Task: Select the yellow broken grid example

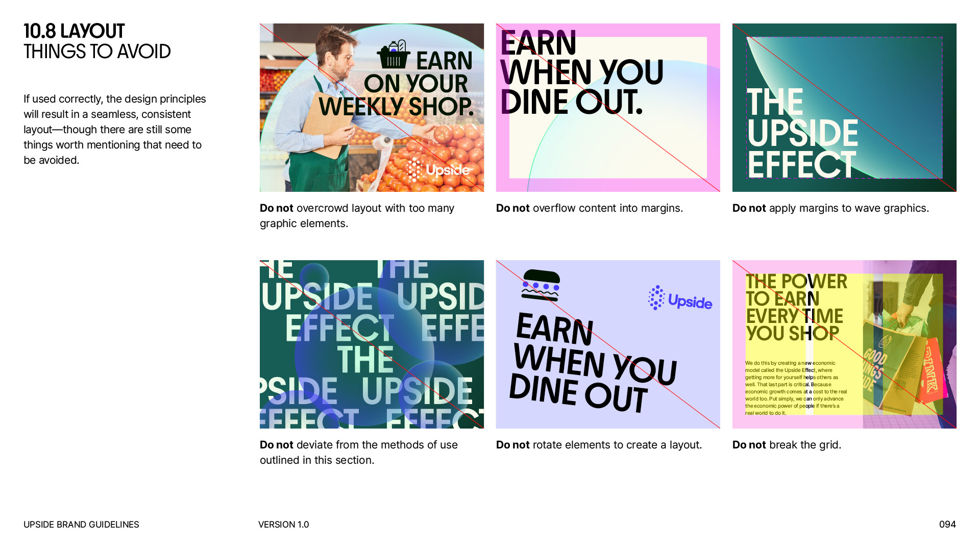Action: click(x=844, y=344)
